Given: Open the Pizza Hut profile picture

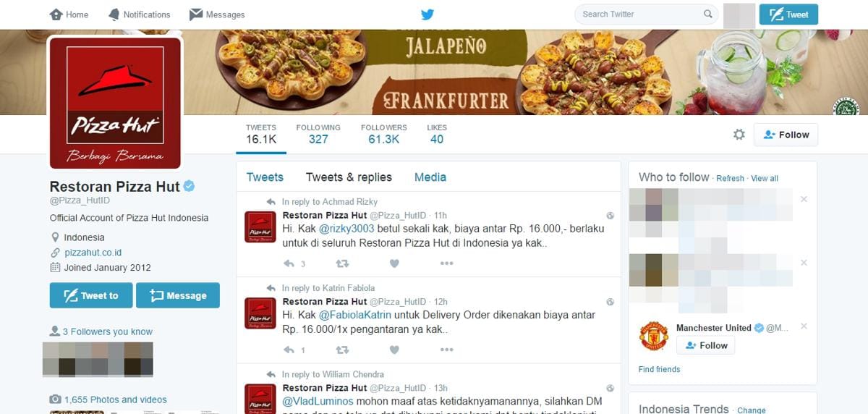Looking at the screenshot, I should tap(115, 102).
